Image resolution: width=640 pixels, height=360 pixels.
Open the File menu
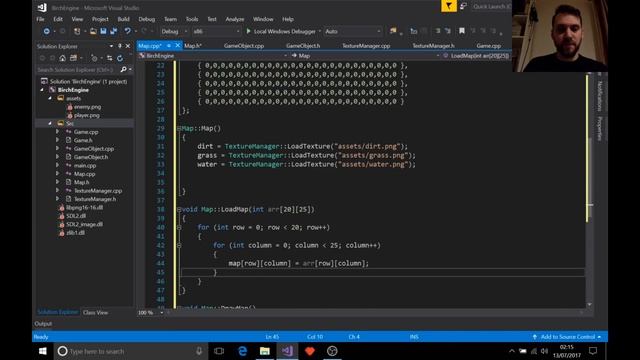tap(40, 19)
